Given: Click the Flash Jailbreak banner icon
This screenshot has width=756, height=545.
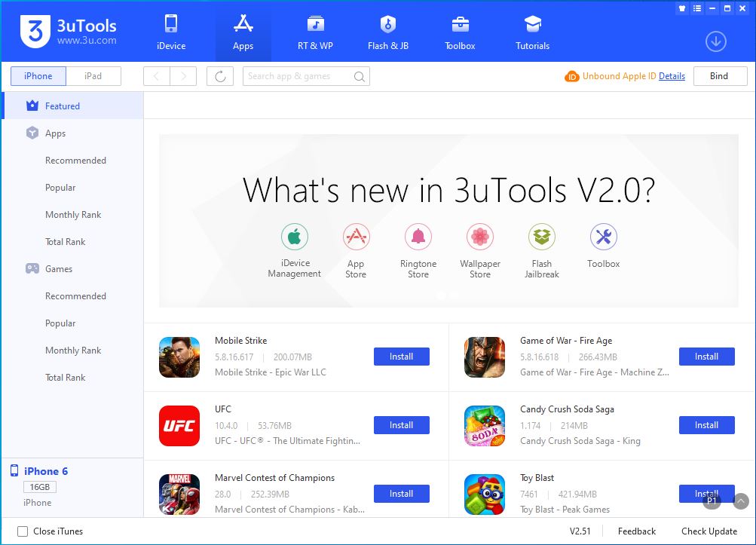Looking at the screenshot, I should [542, 237].
